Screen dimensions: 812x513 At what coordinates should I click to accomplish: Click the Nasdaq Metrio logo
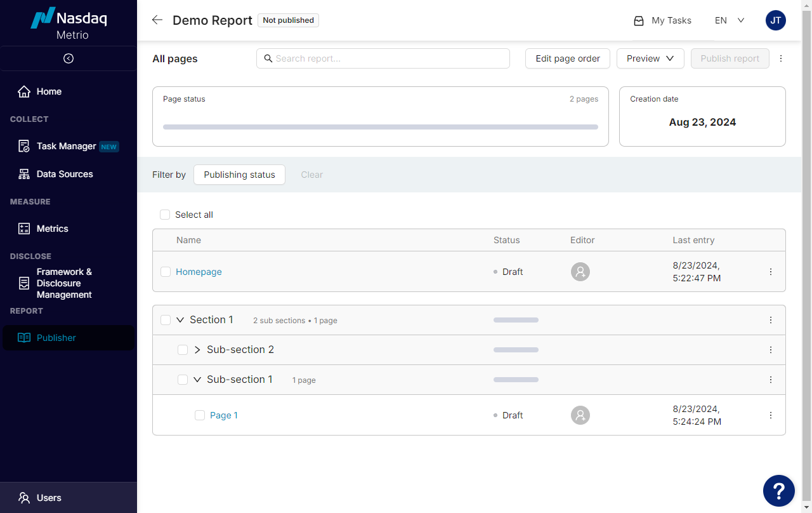69,23
